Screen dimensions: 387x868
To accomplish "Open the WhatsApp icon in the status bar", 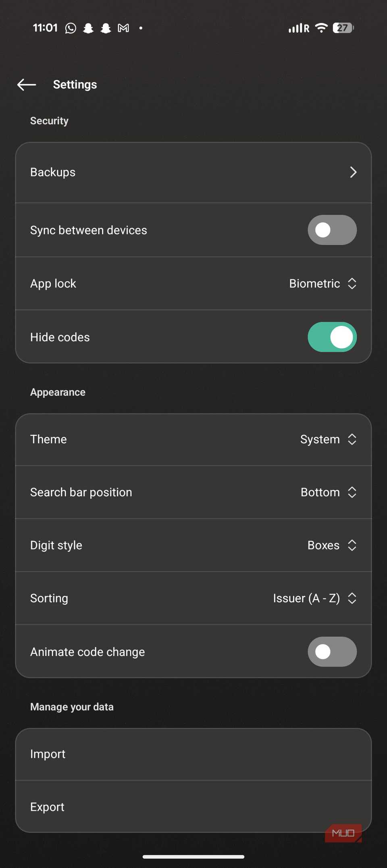I will 71,27.
